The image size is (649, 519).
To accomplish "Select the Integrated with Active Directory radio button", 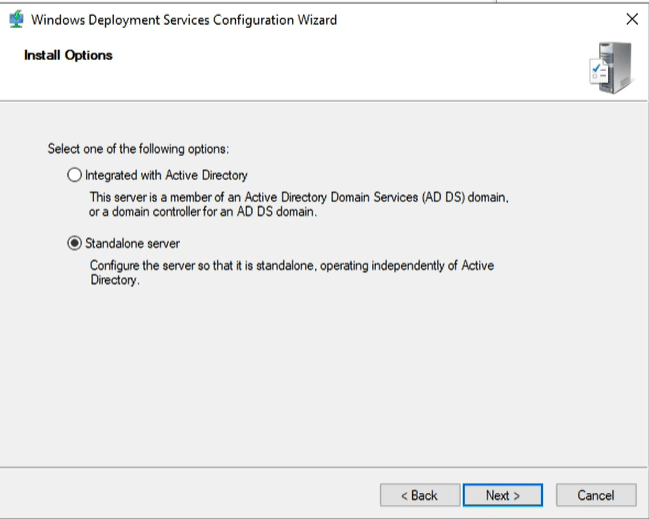I will point(74,175).
